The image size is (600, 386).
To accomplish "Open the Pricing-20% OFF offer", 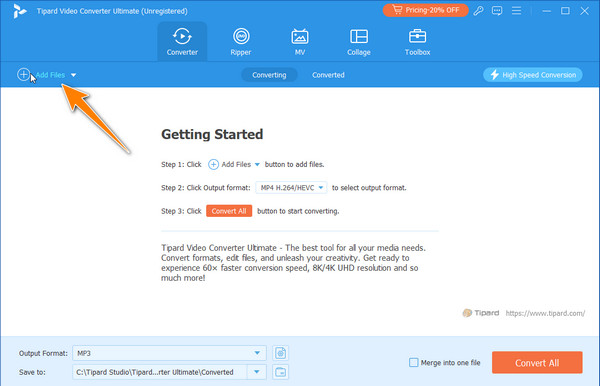I will 426,10.
